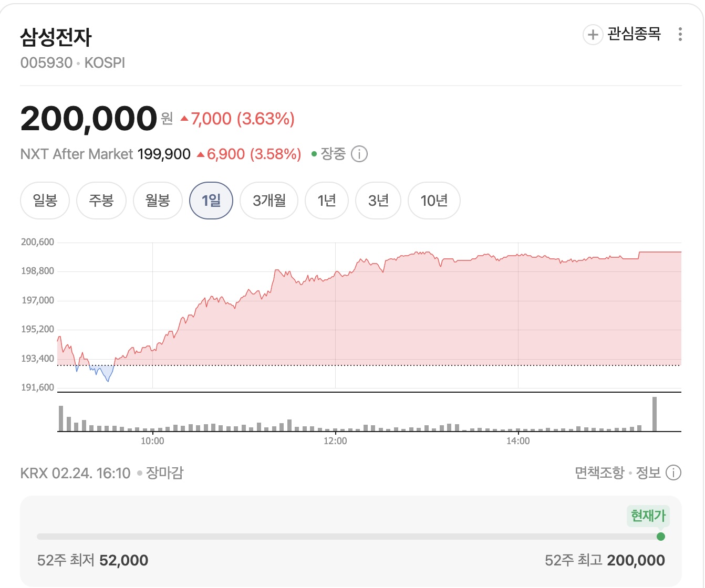Click info icon beside 면책조항 · 정보
The height and width of the screenshot is (588, 705).
[x=673, y=473]
